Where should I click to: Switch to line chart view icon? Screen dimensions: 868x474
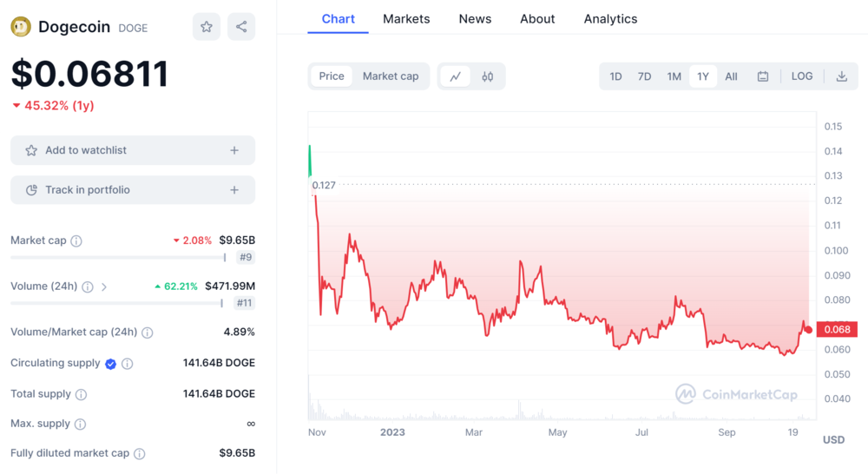pyautogui.click(x=455, y=76)
